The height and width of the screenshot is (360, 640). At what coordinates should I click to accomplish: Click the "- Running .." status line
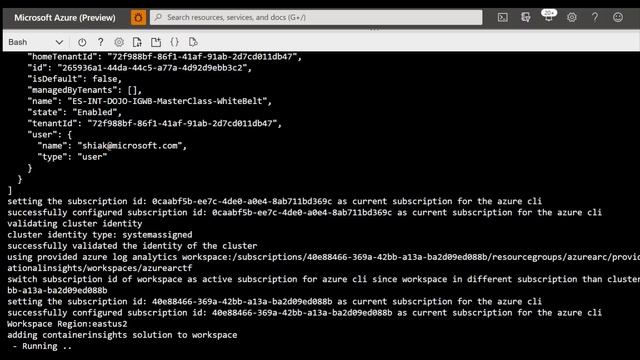42,346
